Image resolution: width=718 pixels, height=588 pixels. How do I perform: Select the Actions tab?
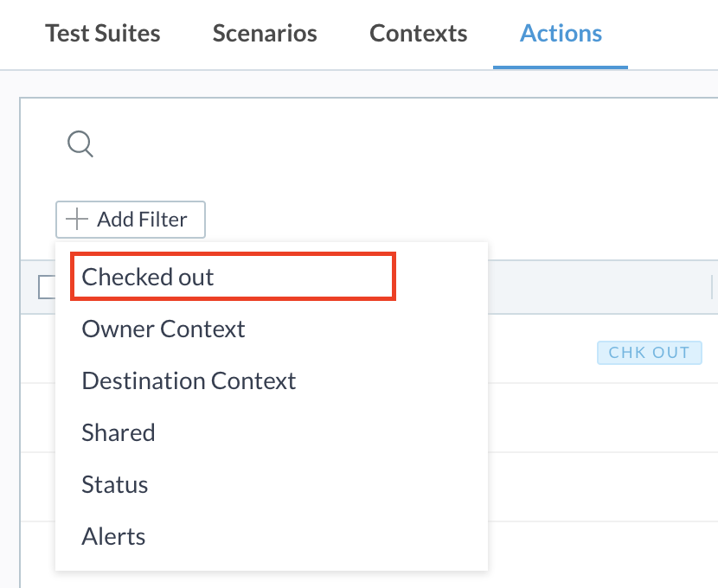(561, 34)
